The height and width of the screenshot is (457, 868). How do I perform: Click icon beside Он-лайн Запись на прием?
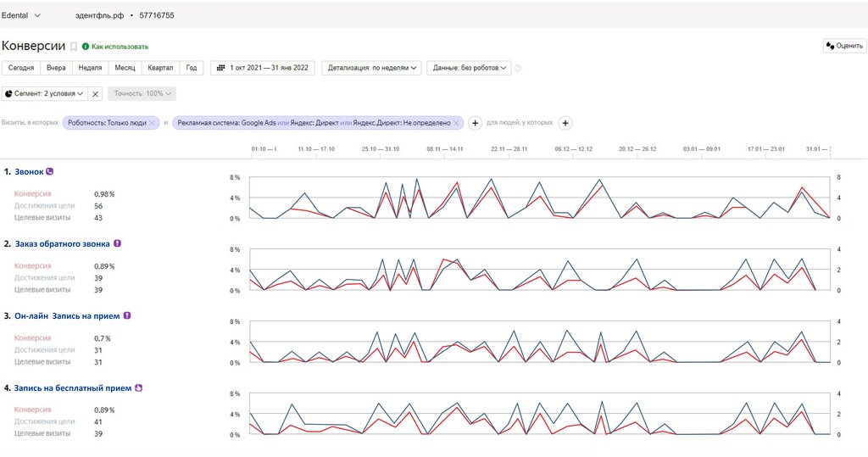pos(127,315)
